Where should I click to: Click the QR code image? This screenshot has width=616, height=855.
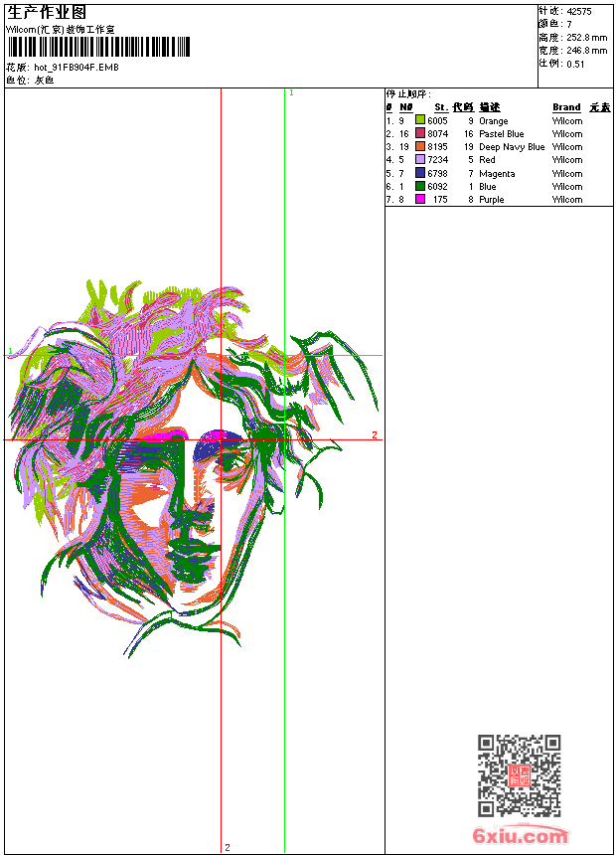tap(519, 775)
